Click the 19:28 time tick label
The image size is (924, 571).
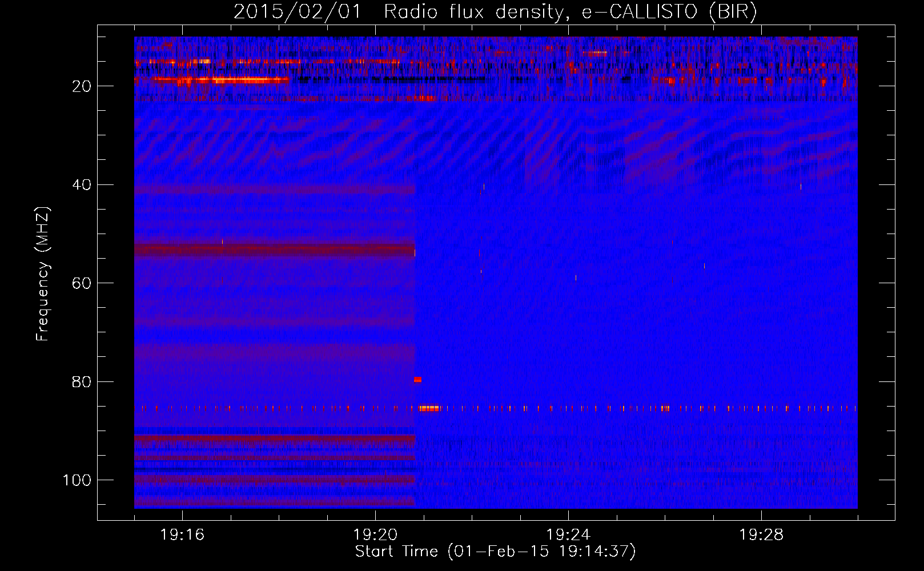761,535
